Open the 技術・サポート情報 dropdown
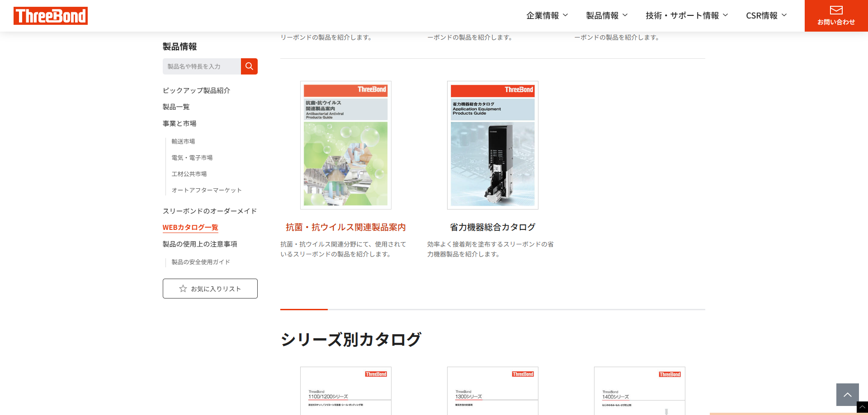The image size is (868, 415). click(x=687, y=16)
